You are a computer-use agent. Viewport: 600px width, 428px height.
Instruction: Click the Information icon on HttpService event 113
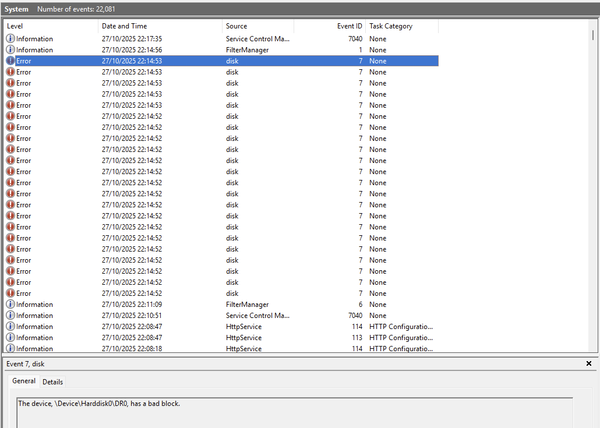(11, 338)
